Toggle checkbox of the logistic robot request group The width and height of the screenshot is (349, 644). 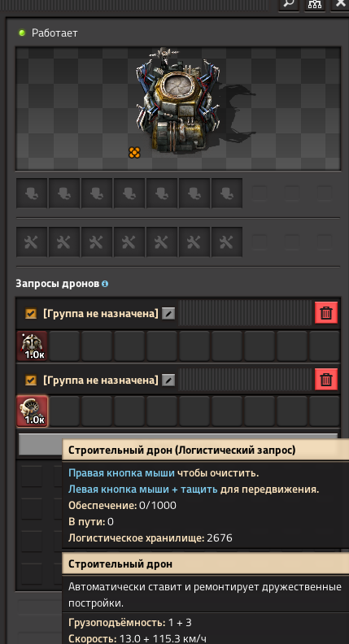[x=31, y=314]
